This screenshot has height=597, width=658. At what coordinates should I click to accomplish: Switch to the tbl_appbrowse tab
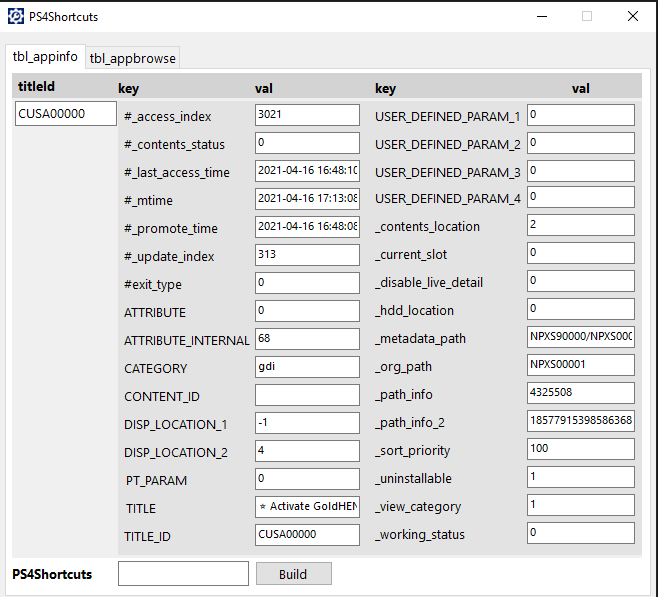point(133,58)
